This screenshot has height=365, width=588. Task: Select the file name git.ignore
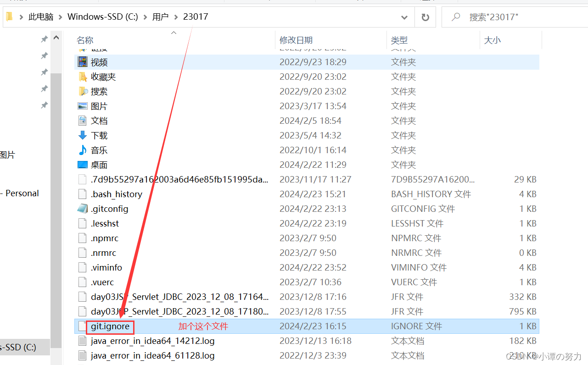[110, 326]
